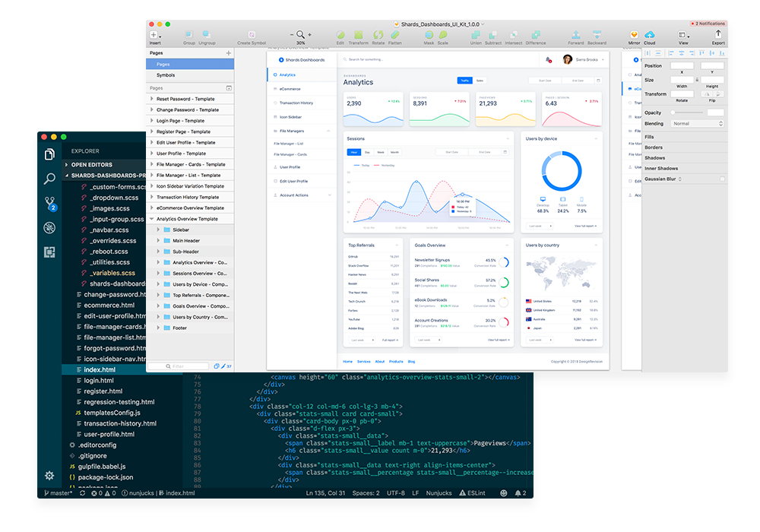Change encoding via UTF-8 status item
The height and width of the screenshot is (532, 760).
(395, 493)
